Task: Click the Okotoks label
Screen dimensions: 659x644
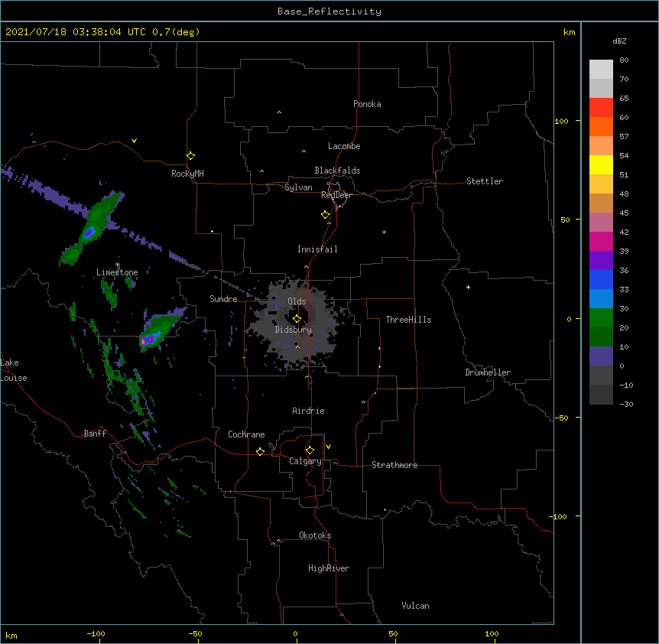Action: [315, 535]
